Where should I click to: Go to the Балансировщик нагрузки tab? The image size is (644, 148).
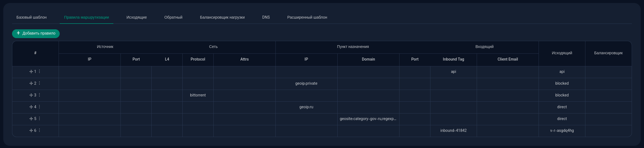(x=222, y=17)
